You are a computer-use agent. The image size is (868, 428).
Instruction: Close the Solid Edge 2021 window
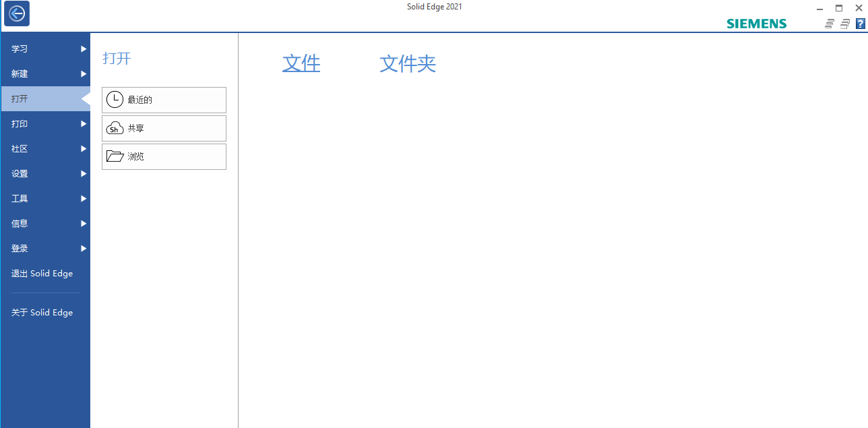pos(859,8)
